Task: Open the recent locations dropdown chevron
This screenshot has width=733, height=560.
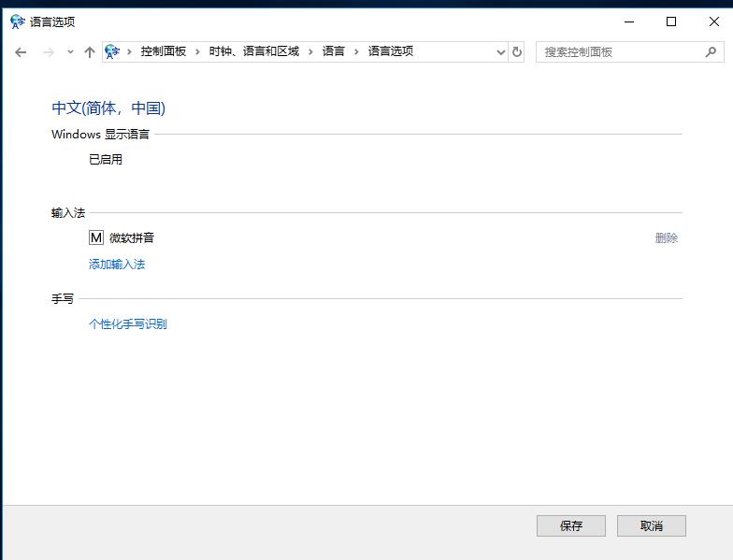Action: coord(70,52)
